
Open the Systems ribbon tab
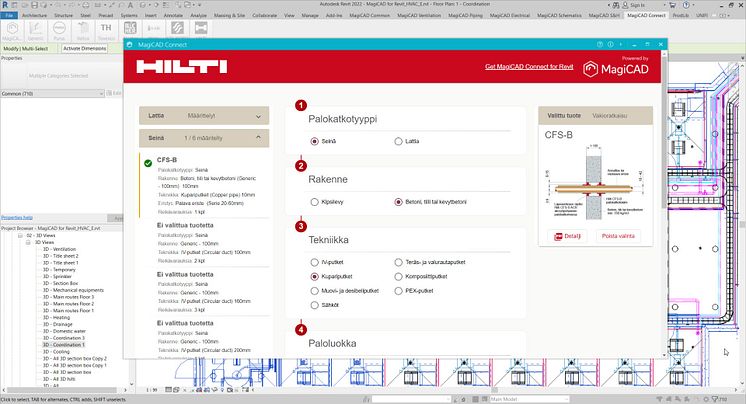pyautogui.click(x=129, y=15)
